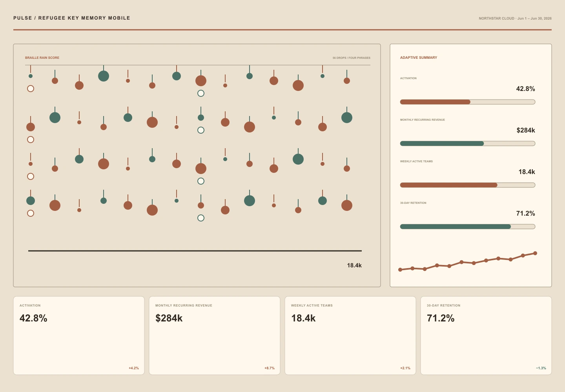
Task: Select the "71.2%" value in Adaptive Summary
Action: click(526, 214)
